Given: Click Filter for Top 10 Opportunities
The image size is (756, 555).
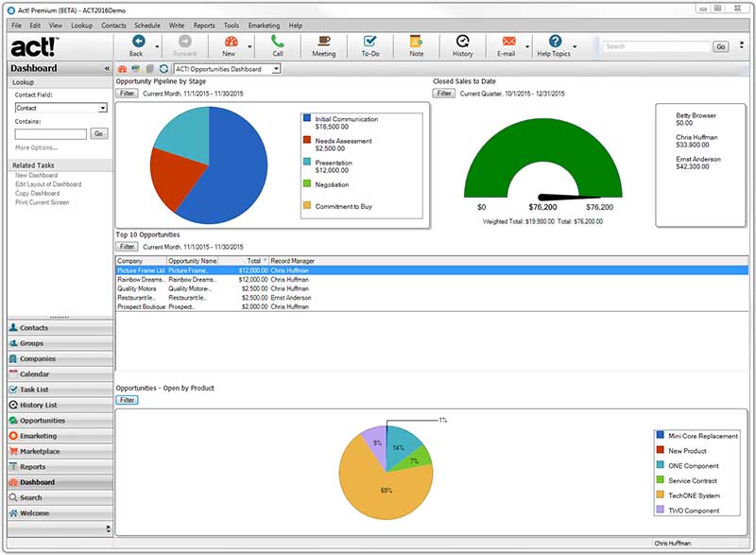Looking at the screenshot, I should point(127,247).
